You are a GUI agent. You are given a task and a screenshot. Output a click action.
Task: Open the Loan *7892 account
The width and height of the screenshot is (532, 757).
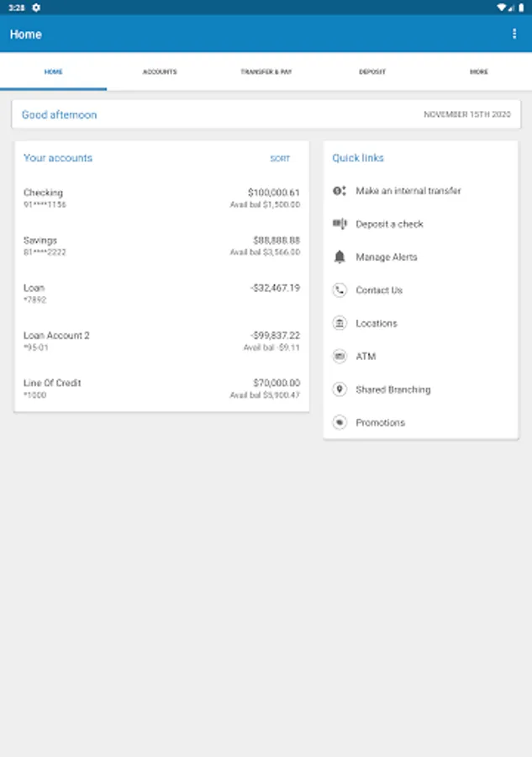tap(161, 293)
